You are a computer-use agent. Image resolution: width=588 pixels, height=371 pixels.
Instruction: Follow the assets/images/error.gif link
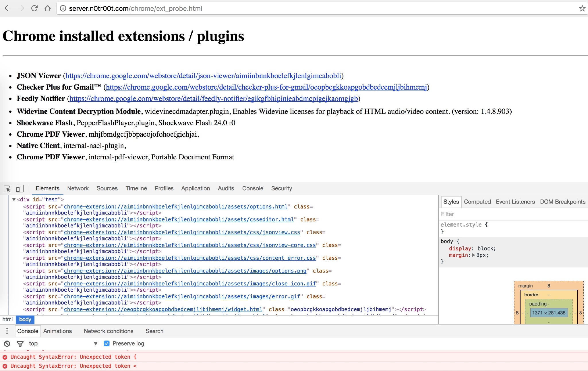(x=182, y=297)
